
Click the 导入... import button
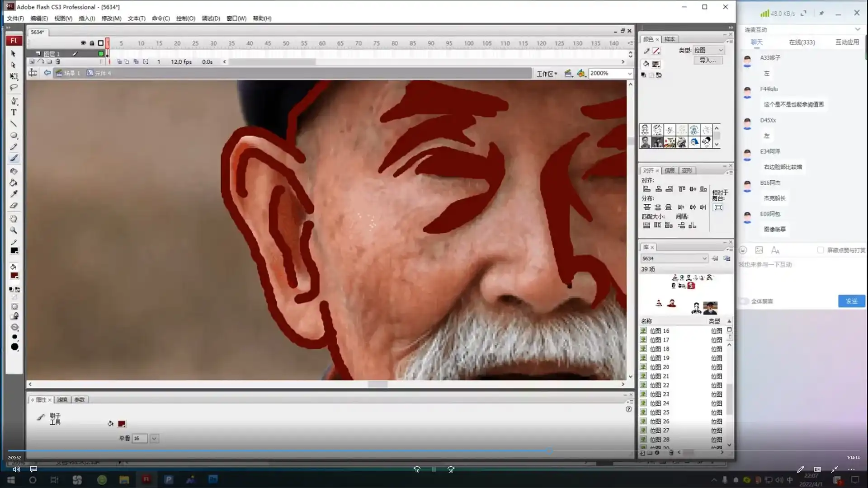[708, 60]
